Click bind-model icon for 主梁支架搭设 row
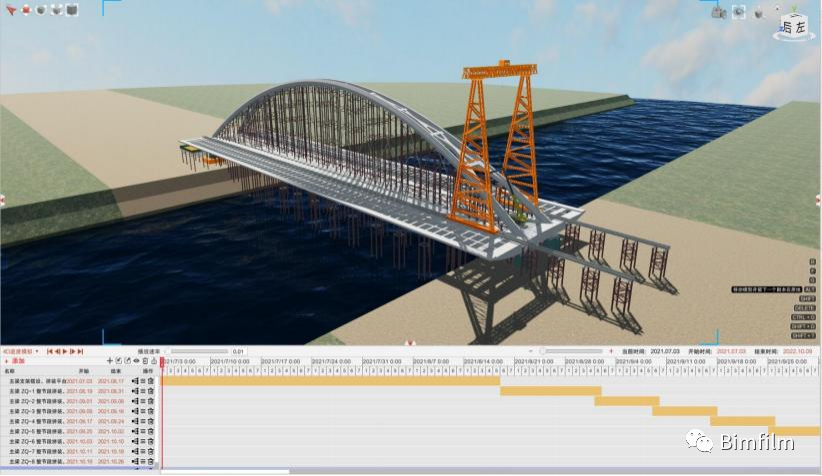The width and height of the screenshot is (822, 476). click(135, 381)
